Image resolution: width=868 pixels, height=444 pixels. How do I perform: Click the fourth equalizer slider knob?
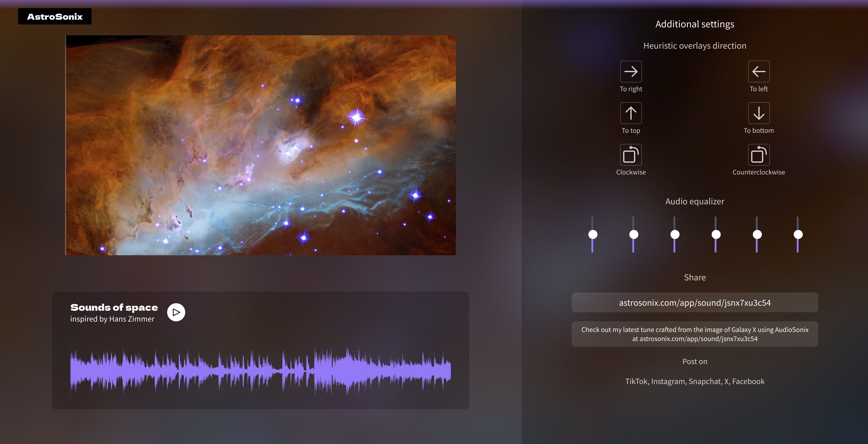click(x=716, y=234)
